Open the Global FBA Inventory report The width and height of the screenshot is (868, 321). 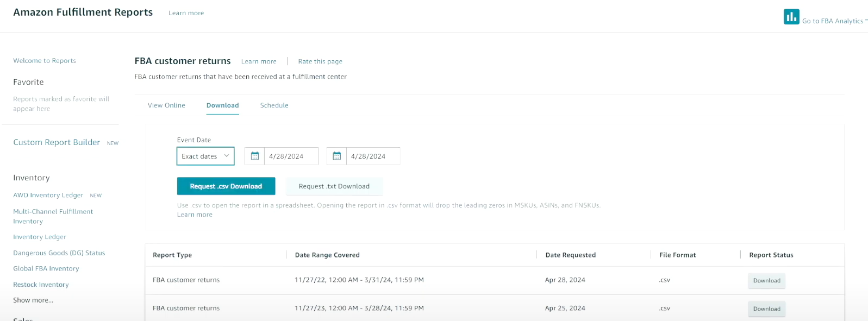46,268
